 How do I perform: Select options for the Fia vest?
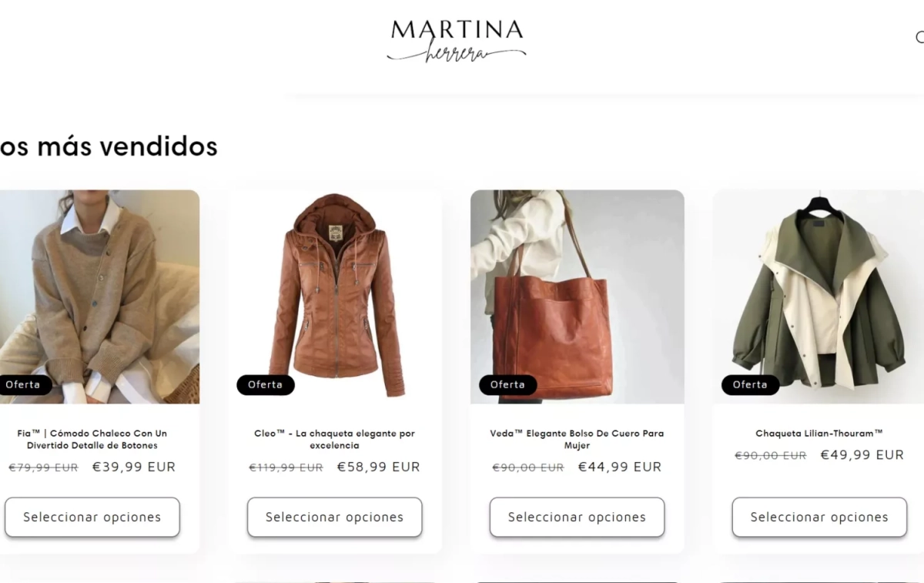pyautogui.click(x=92, y=518)
